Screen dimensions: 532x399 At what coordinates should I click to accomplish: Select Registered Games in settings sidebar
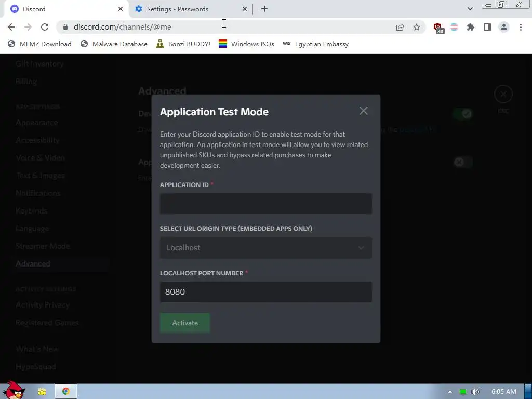tap(47, 322)
